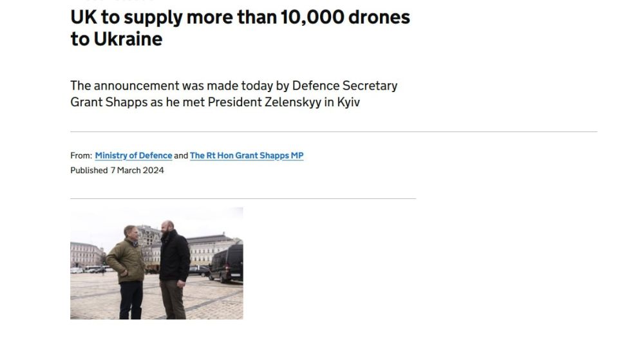644x342 pixels.
Task: Click the Published 7 March 2024 date
Action: (x=117, y=171)
